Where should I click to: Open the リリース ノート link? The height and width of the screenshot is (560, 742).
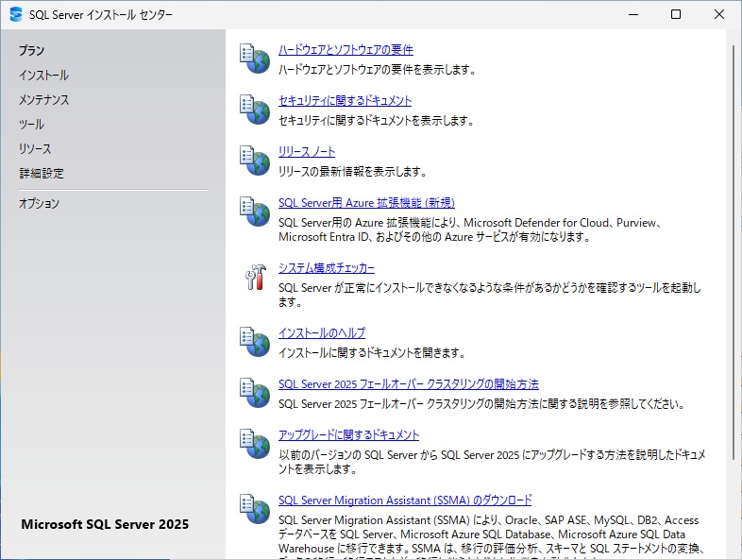click(307, 152)
